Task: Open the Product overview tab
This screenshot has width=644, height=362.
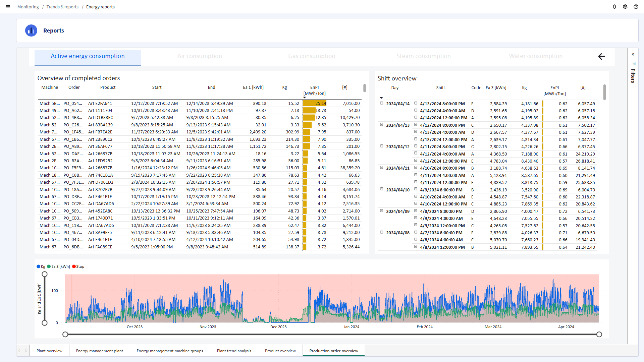Action: (x=280, y=351)
